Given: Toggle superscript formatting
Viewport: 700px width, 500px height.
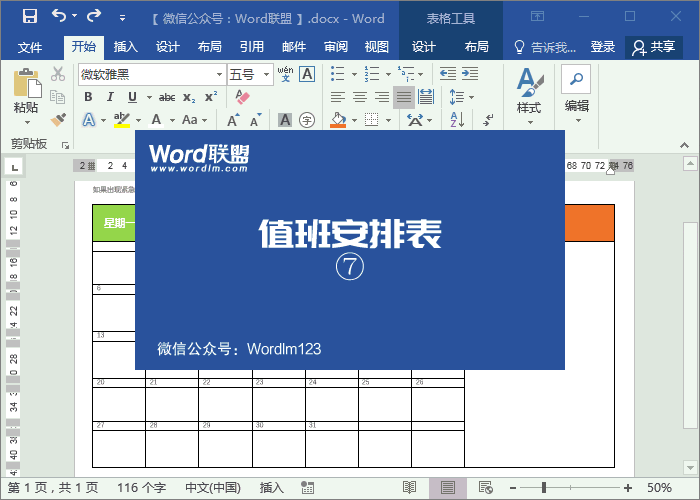Looking at the screenshot, I should (211, 97).
